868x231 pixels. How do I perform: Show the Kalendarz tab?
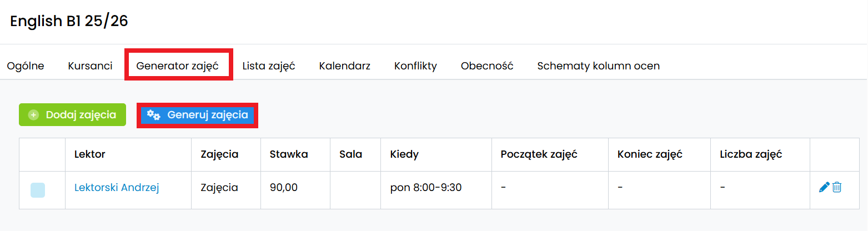coord(344,66)
